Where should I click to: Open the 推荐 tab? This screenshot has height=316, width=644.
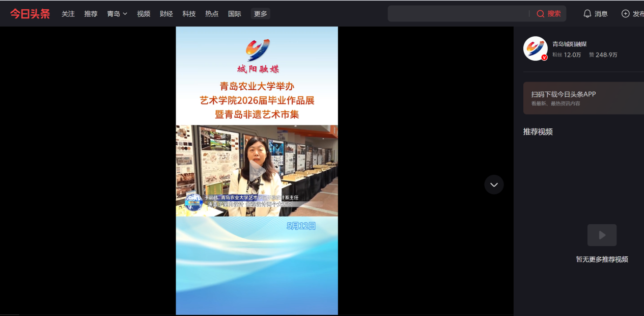tap(91, 14)
